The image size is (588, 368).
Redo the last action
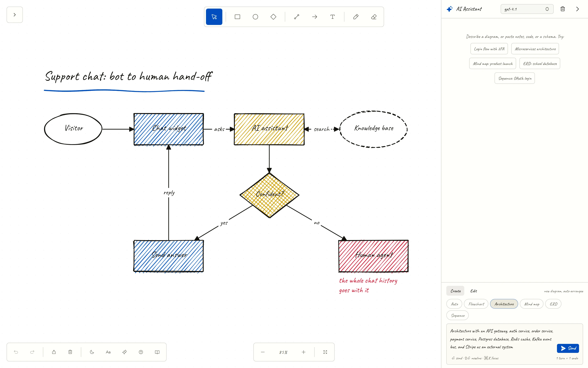[x=32, y=352]
